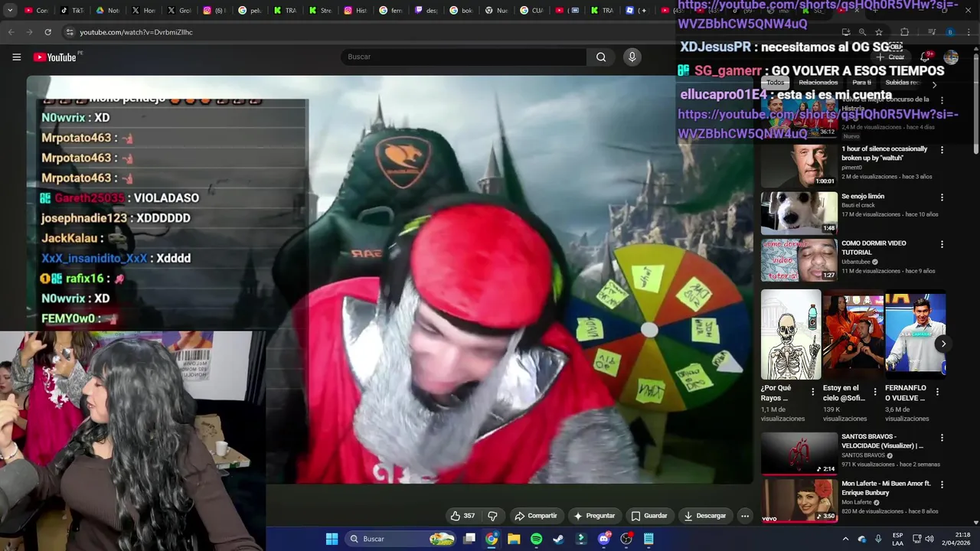Open Discord from the taskbar
This screenshot has width=980, height=551.
tap(604, 539)
